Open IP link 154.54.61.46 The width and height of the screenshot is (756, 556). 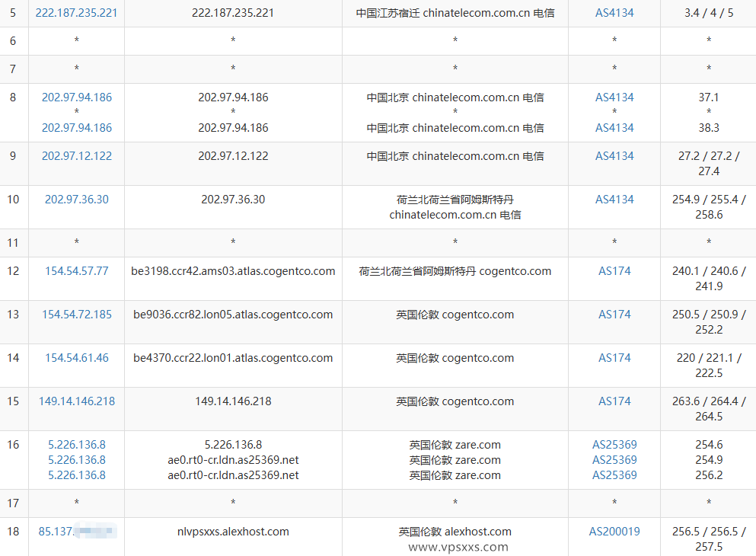click(77, 358)
